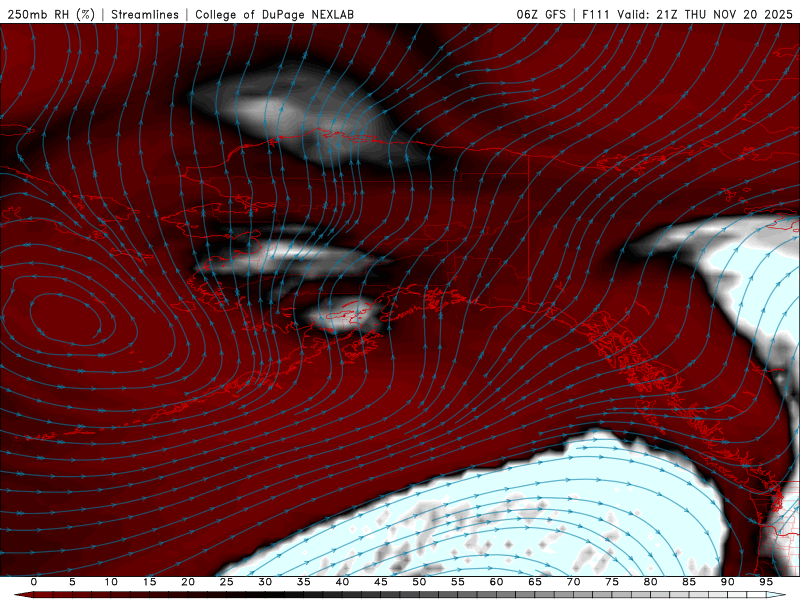Viewport: 800px width, 600px height.
Task: Click the "5" colorbar tick label
Action: [72, 582]
